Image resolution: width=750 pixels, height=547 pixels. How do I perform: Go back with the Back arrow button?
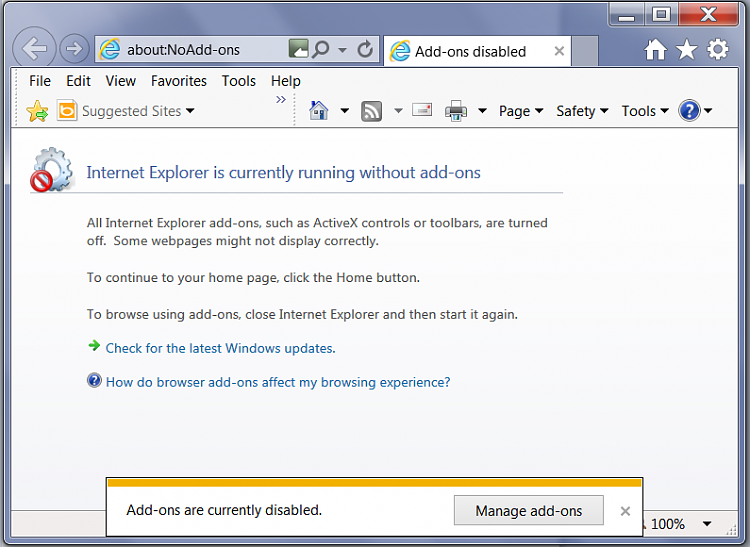(x=34, y=48)
